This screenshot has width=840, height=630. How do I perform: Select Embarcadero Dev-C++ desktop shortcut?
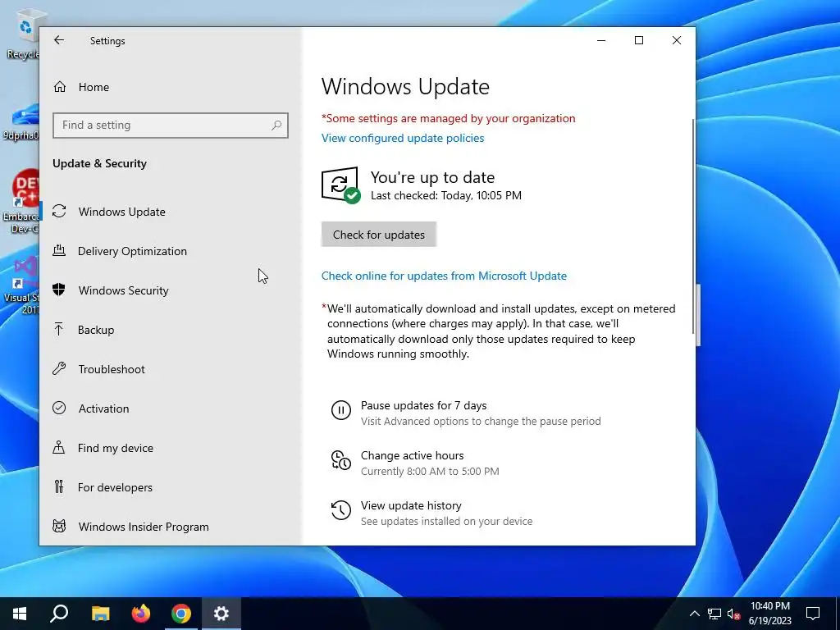(x=21, y=203)
